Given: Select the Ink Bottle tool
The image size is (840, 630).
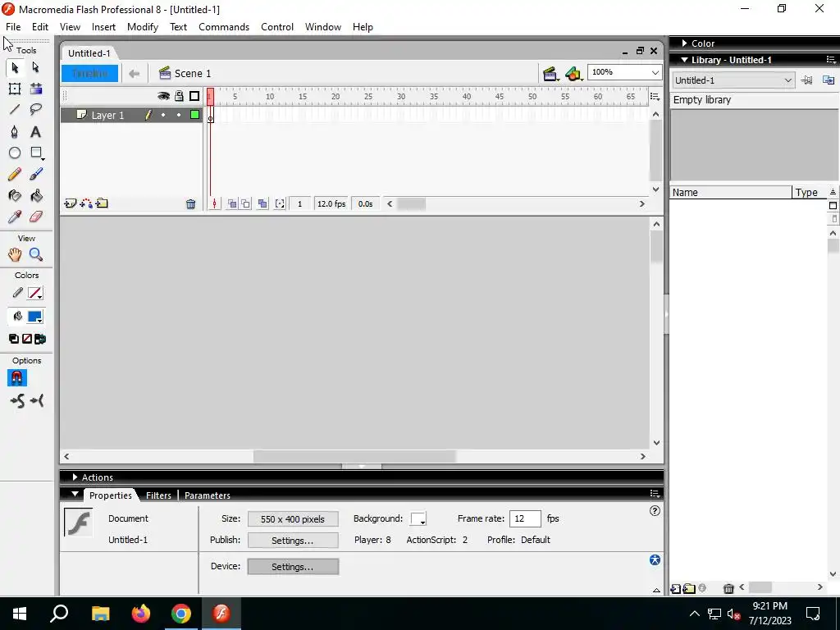Looking at the screenshot, I should click(15, 195).
